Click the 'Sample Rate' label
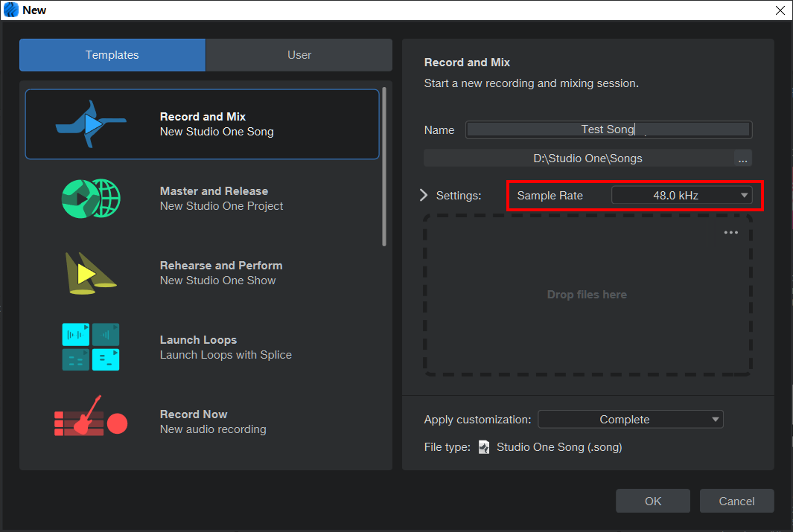 click(x=550, y=196)
